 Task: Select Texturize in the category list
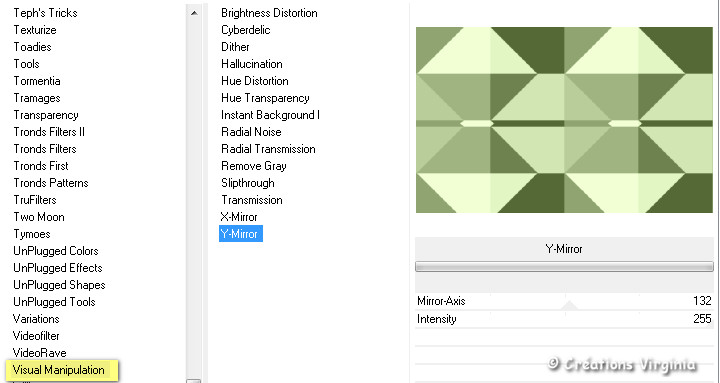pos(35,30)
